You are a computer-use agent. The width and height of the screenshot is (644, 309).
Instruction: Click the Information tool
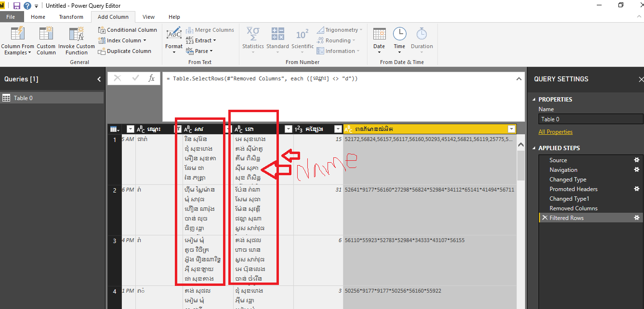pos(338,51)
